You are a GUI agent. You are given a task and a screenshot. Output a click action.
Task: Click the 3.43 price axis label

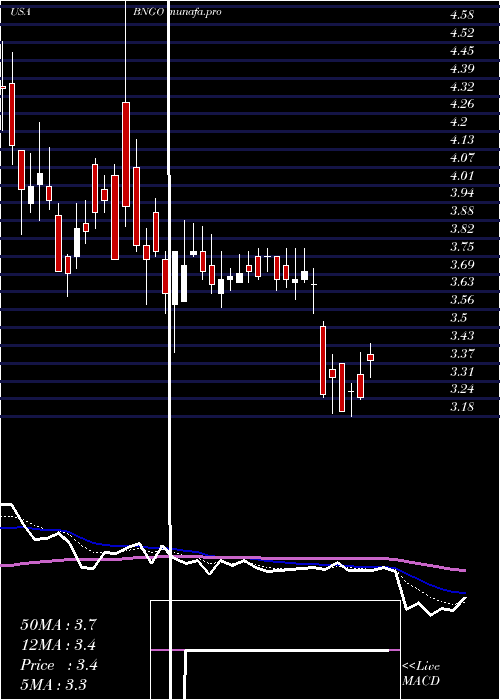tap(462, 335)
